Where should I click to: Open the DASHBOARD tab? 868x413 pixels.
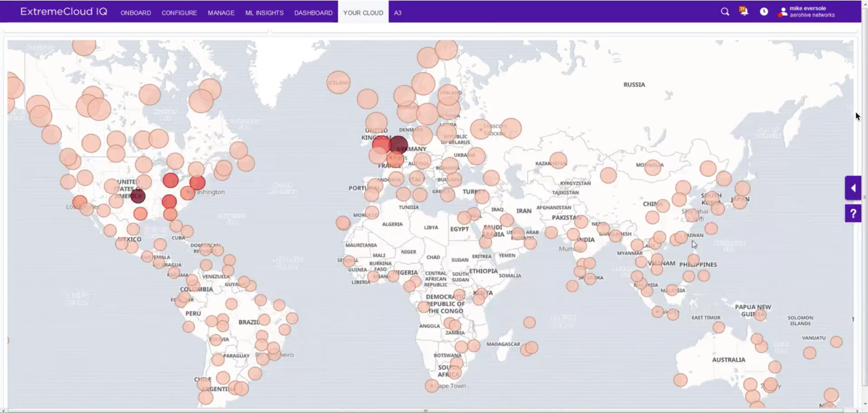point(313,13)
